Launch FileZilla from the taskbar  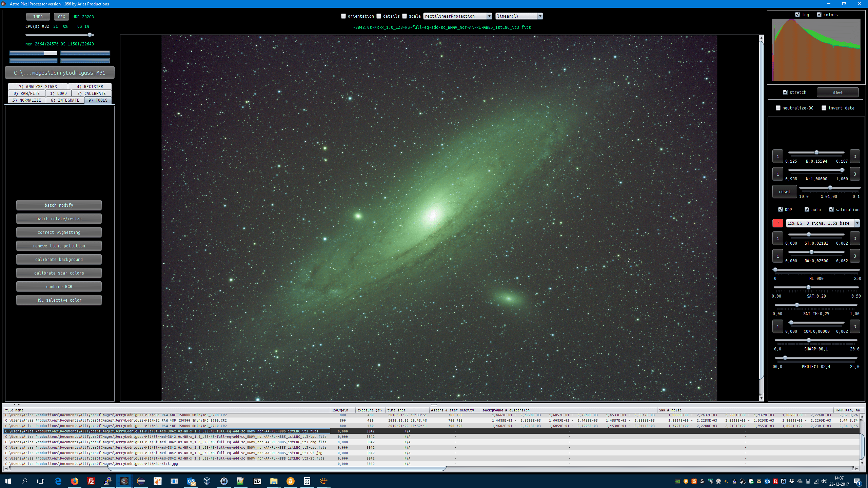click(x=91, y=481)
